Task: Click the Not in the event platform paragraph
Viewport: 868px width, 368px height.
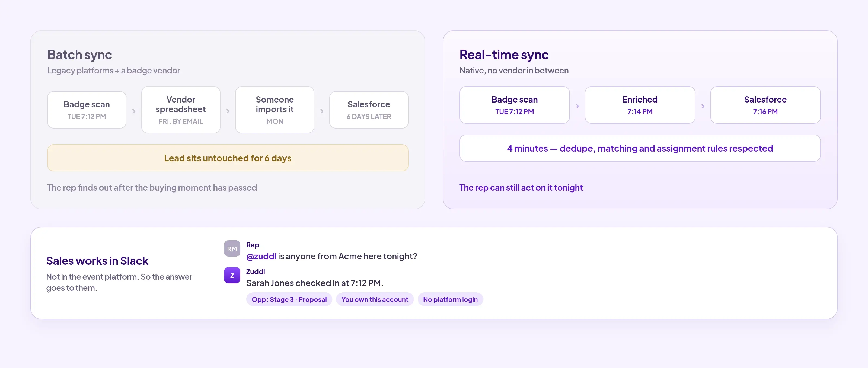Action: pyautogui.click(x=119, y=282)
